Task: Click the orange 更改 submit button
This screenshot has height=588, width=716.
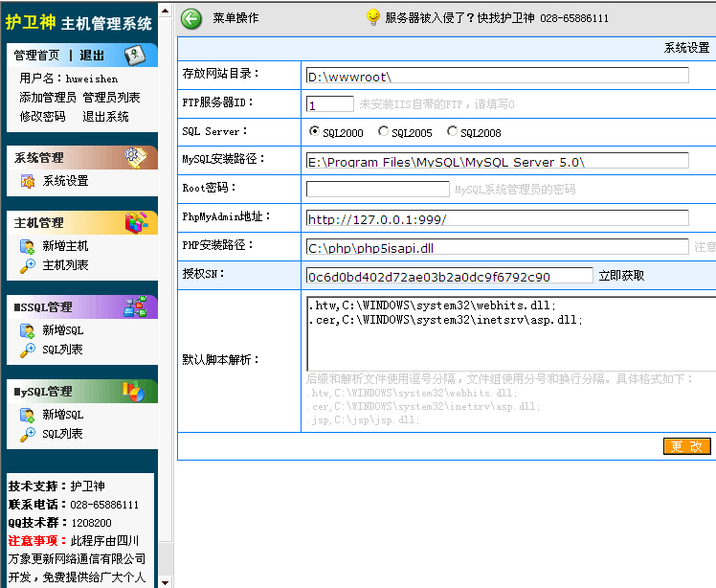Action: [x=686, y=446]
